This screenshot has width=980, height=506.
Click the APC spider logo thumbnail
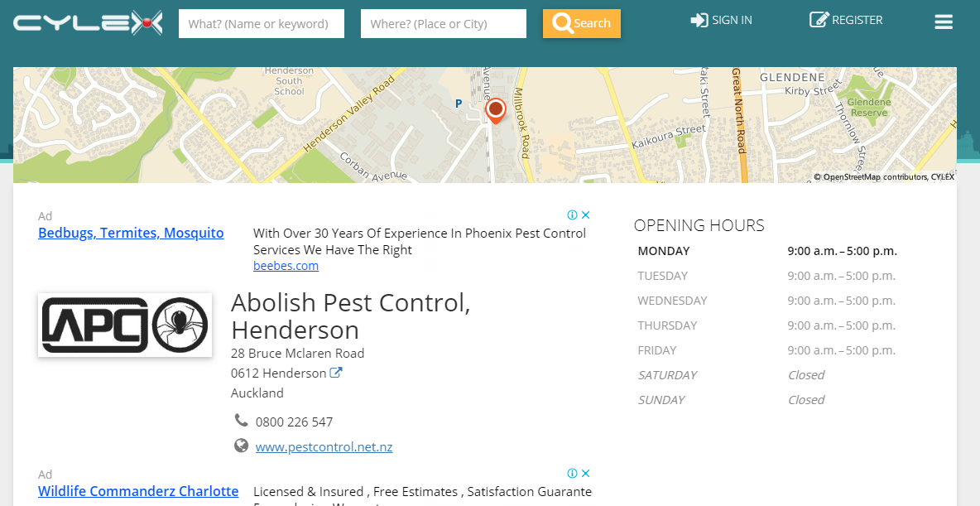click(x=125, y=325)
